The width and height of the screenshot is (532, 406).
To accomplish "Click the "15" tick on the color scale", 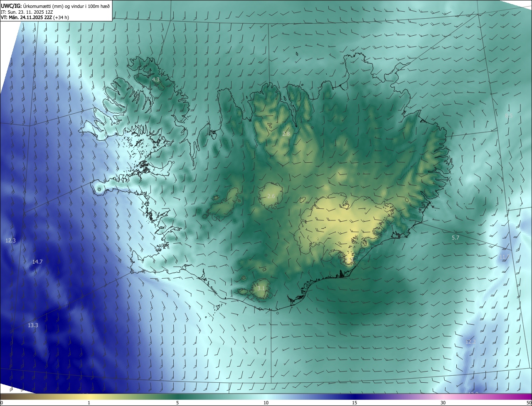I will [355, 403].
